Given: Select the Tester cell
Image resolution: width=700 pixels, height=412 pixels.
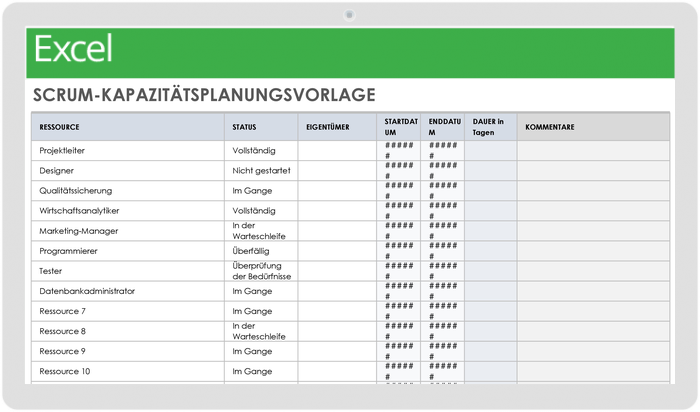Looking at the screenshot, I should click(128, 271).
